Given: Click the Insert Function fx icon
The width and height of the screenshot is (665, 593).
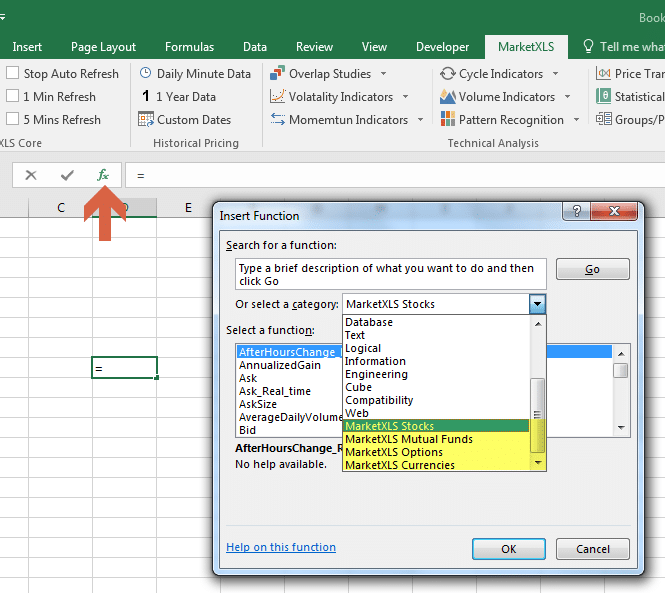Looking at the screenshot, I should click(103, 175).
